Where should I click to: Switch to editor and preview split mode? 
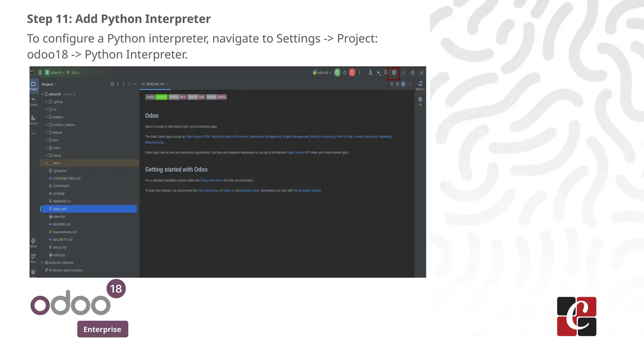coord(397,84)
